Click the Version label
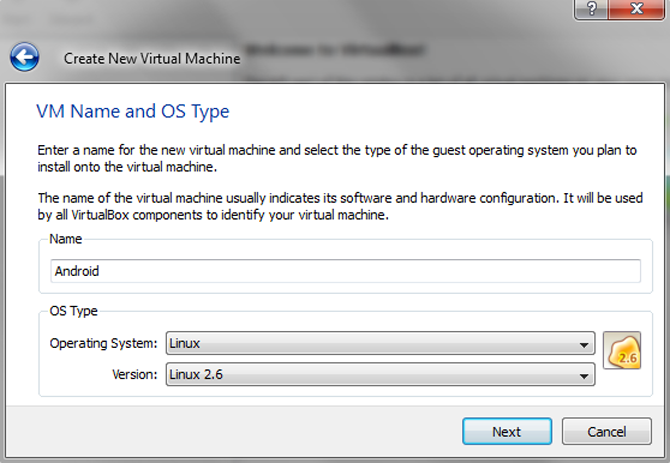 click(135, 375)
